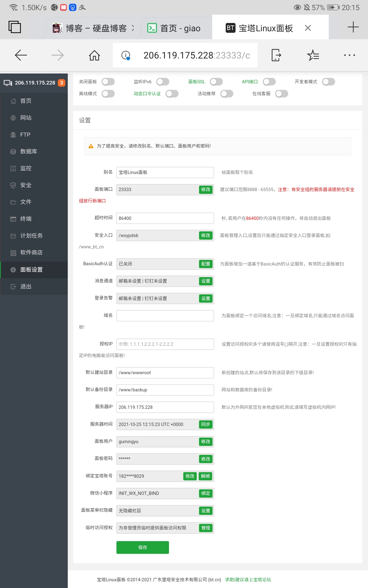Screen dimensions: 368x588
Task: View site info icon in address bar
Action: tap(126, 55)
